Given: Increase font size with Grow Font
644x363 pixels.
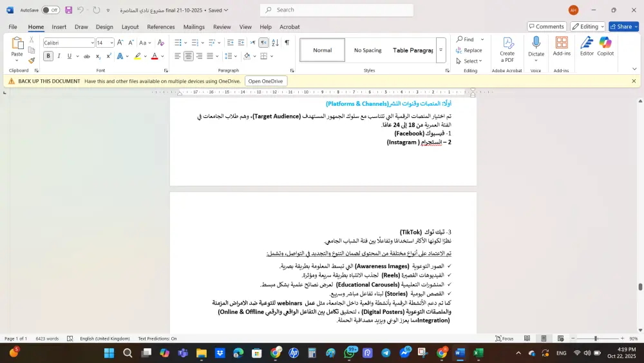Looking at the screenshot, I should coord(120,43).
